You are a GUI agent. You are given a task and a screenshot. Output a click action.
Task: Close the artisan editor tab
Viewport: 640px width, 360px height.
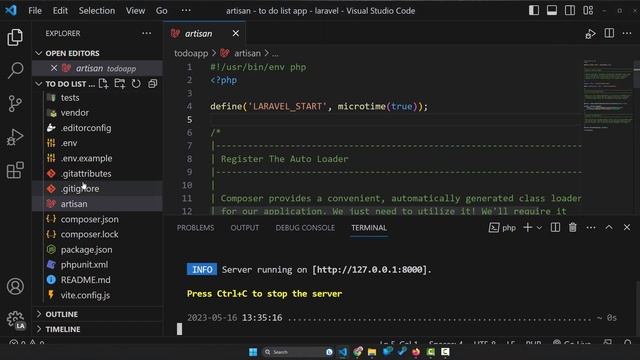pyautogui.click(x=236, y=33)
